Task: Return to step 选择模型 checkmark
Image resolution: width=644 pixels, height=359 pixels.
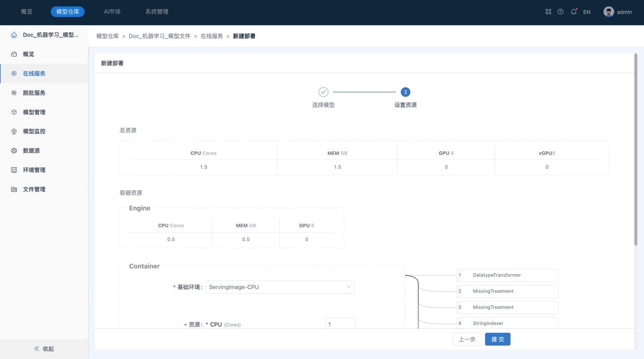Action: click(x=324, y=92)
